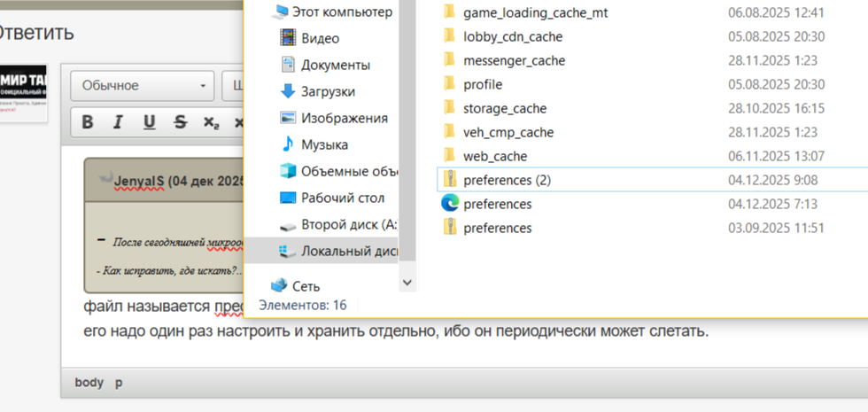868x412 pixels.
Task: Click the Объемные объекты cube icon
Action: (x=288, y=171)
